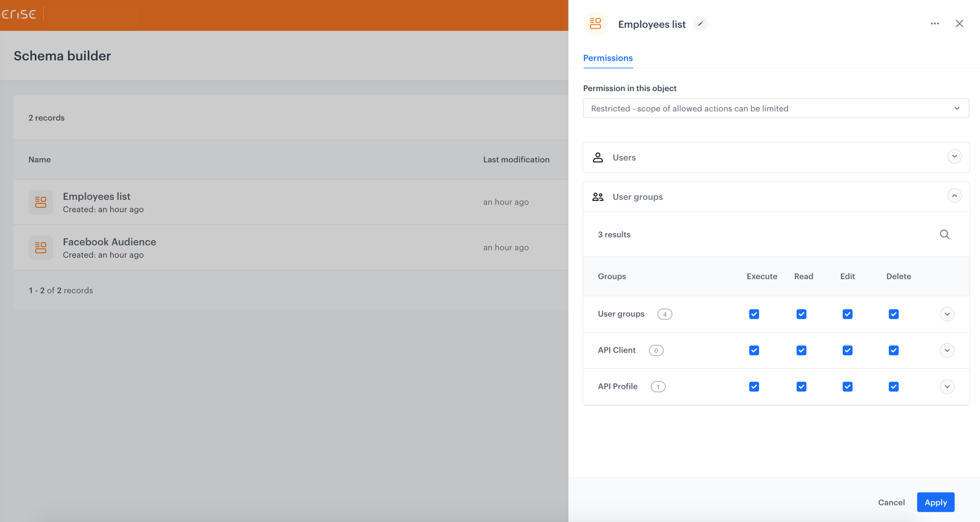Uncheck Edit for API Profile
Viewport: 980px width, 522px height.
[x=847, y=387]
